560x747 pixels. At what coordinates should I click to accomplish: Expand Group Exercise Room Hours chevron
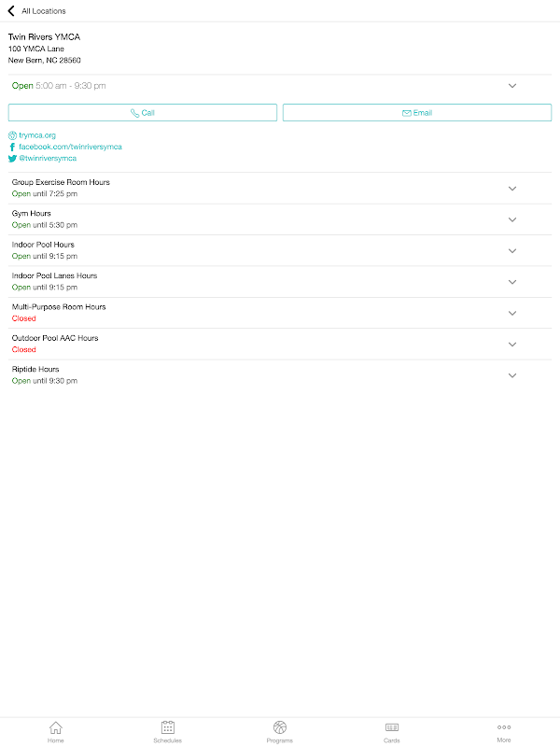pos(512,189)
